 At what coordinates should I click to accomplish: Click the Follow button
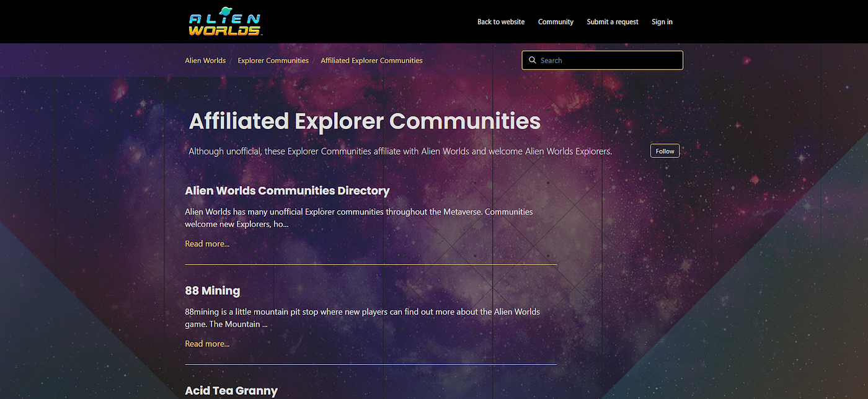(x=665, y=151)
